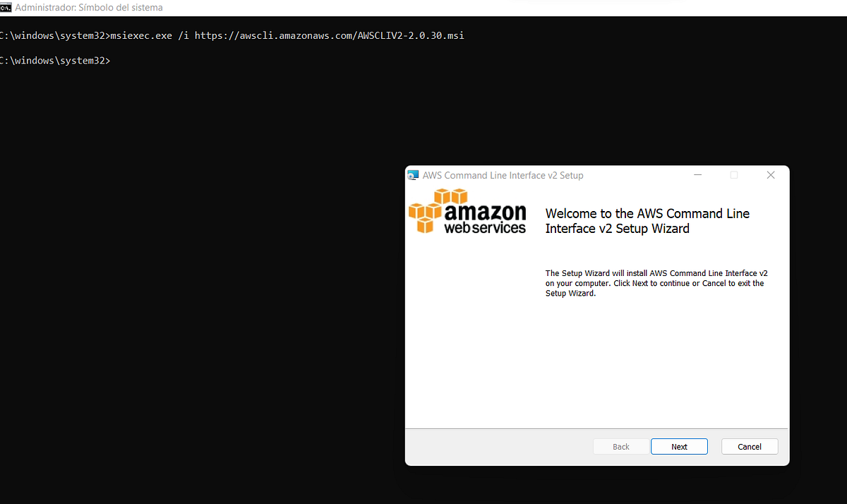The image size is (847, 504).
Task: Select the Setup wizard title bar text
Action: click(x=503, y=174)
